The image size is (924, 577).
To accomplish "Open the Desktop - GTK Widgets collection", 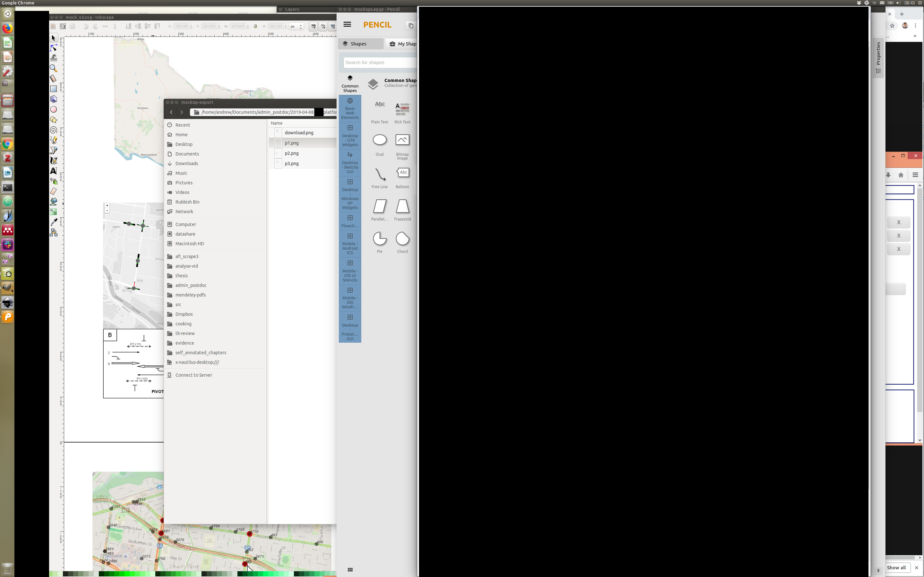I will tap(350, 136).
